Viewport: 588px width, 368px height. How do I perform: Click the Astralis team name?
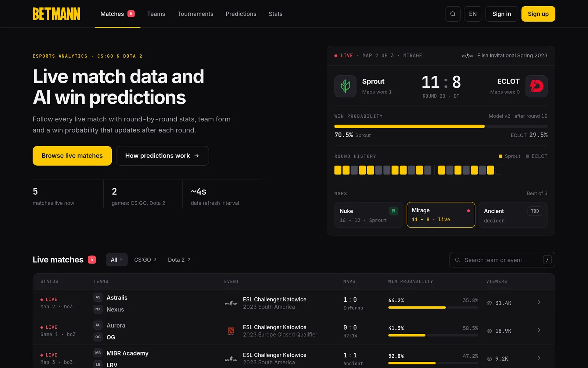tap(117, 298)
